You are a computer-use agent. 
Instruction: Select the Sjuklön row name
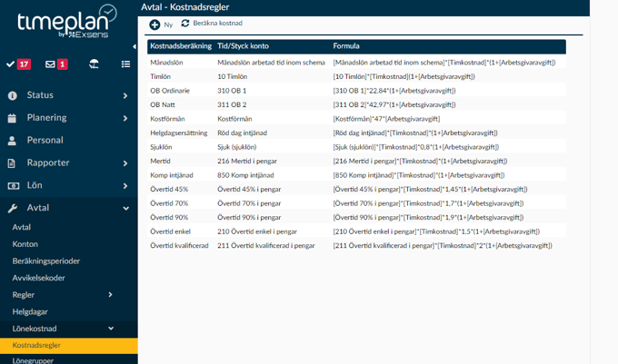coord(161,147)
